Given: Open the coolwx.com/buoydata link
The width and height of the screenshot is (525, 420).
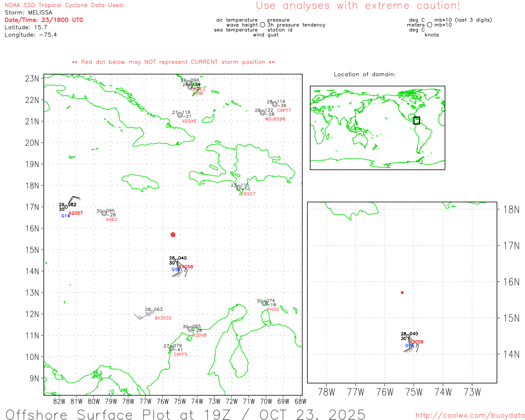Looking at the screenshot, I should click(x=470, y=415).
